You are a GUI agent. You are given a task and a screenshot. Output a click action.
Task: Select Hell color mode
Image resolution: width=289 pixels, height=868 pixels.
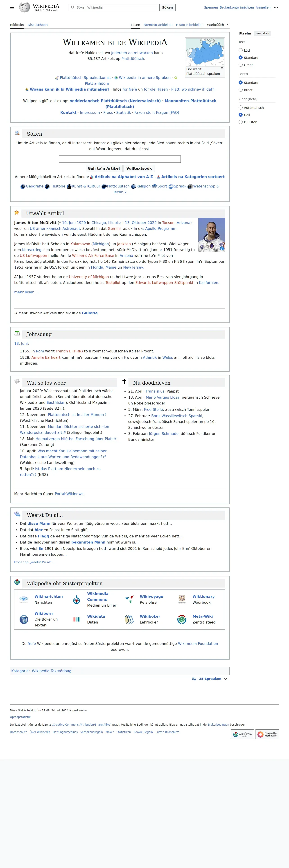241,115
